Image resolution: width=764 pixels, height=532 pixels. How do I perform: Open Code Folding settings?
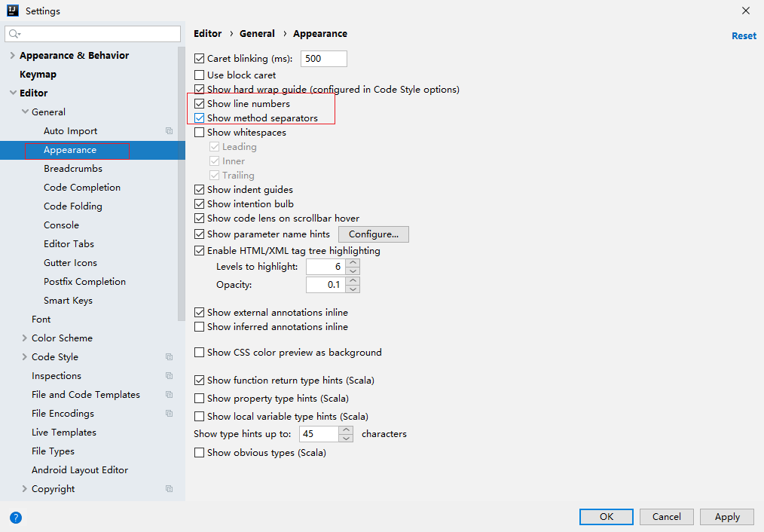pyautogui.click(x=73, y=206)
